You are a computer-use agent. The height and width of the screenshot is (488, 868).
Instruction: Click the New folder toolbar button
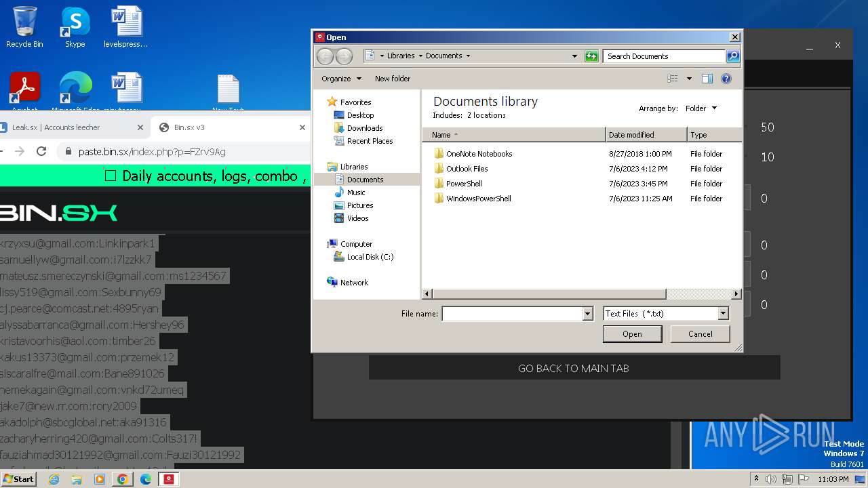point(393,79)
